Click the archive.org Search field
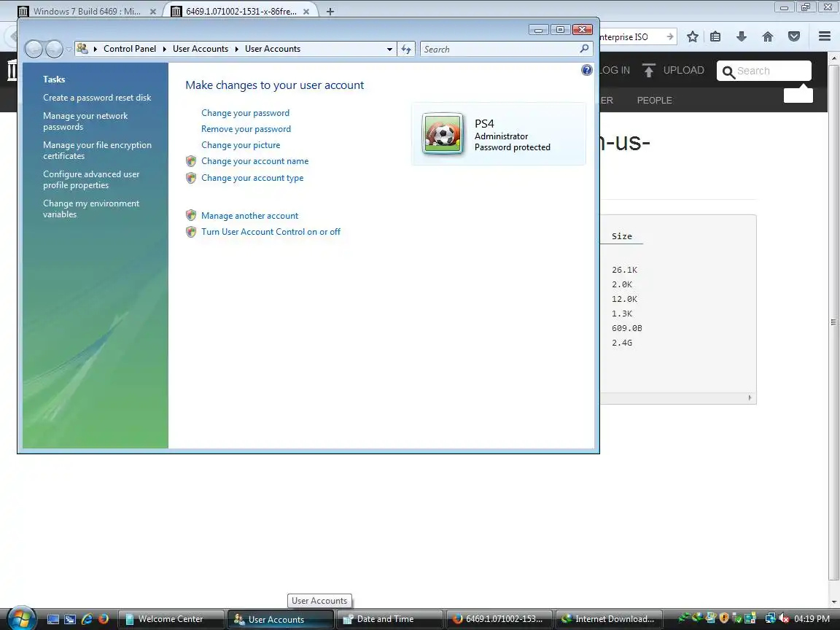The width and height of the screenshot is (840, 630). click(764, 71)
